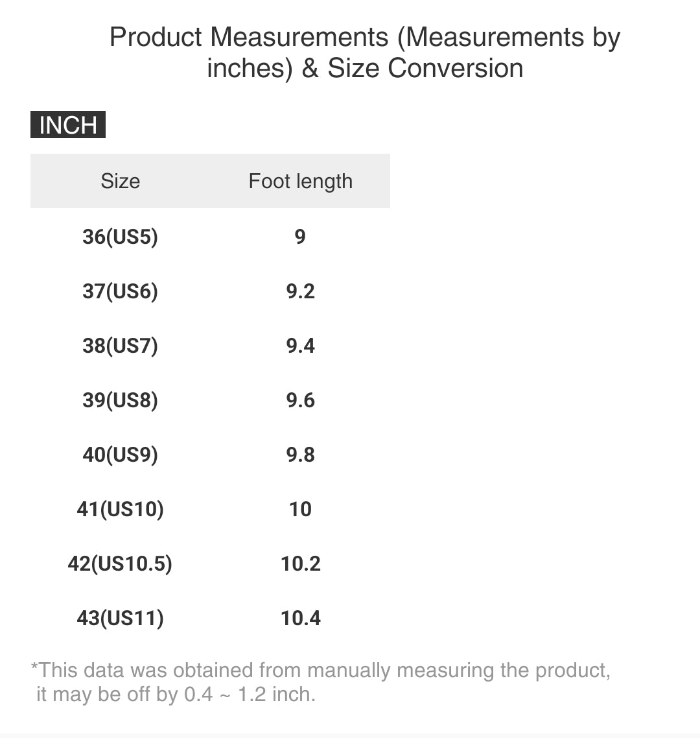Select the 36(US5) size row label
Screen dimensions: 700x738
pyautogui.click(x=120, y=237)
